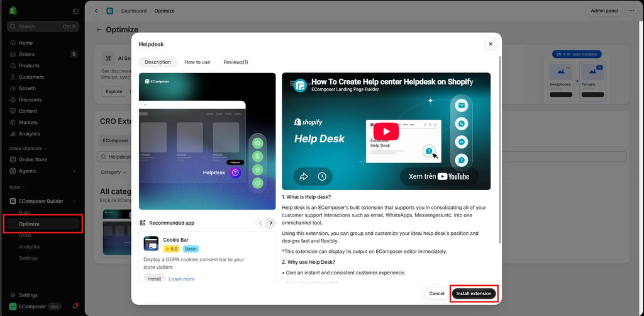This screenshot has height=316, width=644.
Task: Click the EComposer app icon in breadcrumb
Action: [109, 11]
